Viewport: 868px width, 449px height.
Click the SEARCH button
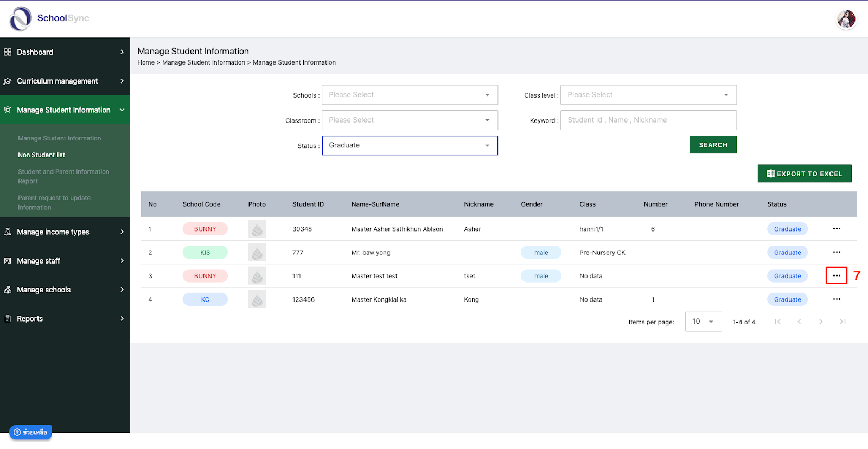tap(713, 145)
